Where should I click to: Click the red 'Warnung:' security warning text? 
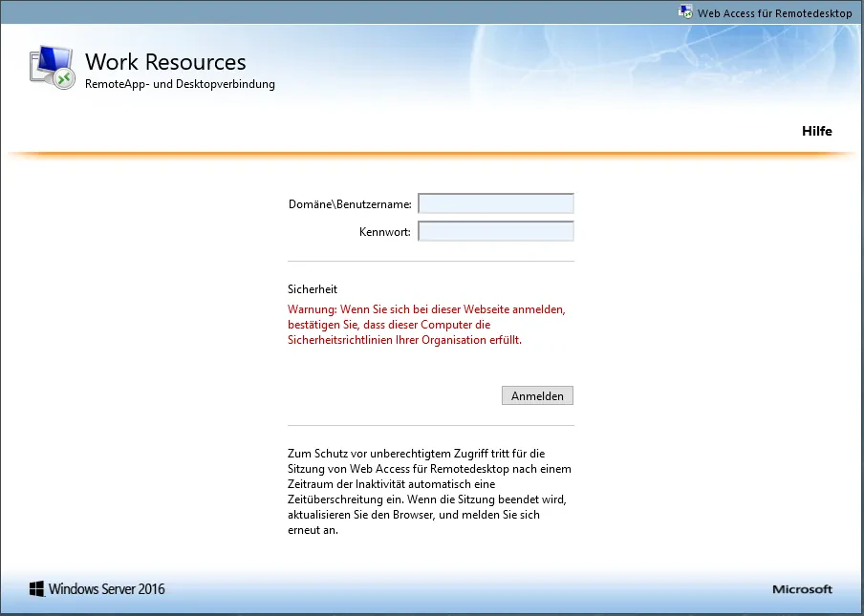[426, 325]
